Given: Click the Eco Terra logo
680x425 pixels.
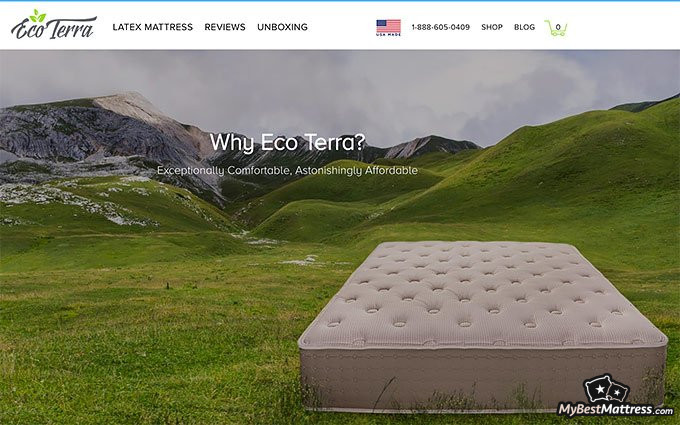Looking at the screenshot, I should point(54,25).
